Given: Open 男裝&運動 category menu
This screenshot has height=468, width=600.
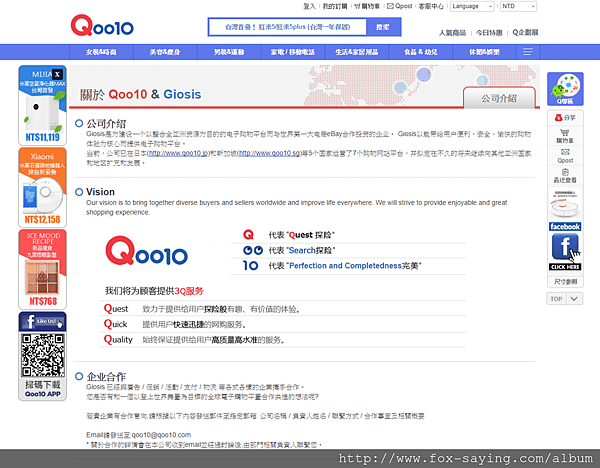Looking at the screenshot, I should click(229, 52).
